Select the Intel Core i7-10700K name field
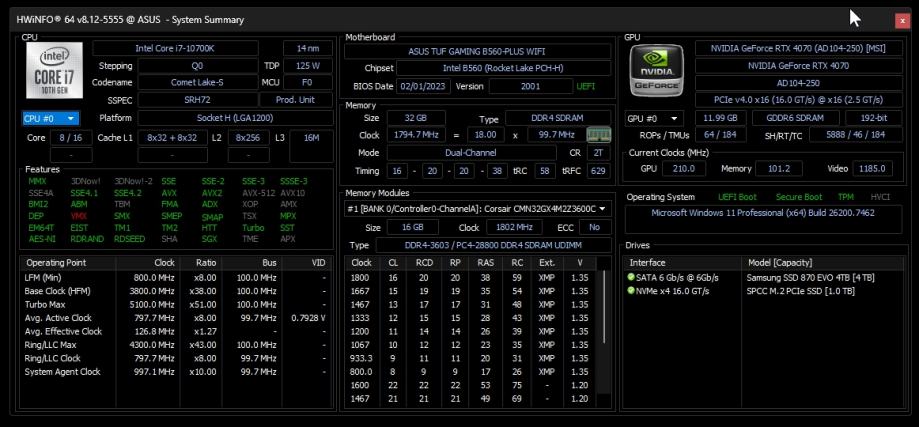 [175, 49]
